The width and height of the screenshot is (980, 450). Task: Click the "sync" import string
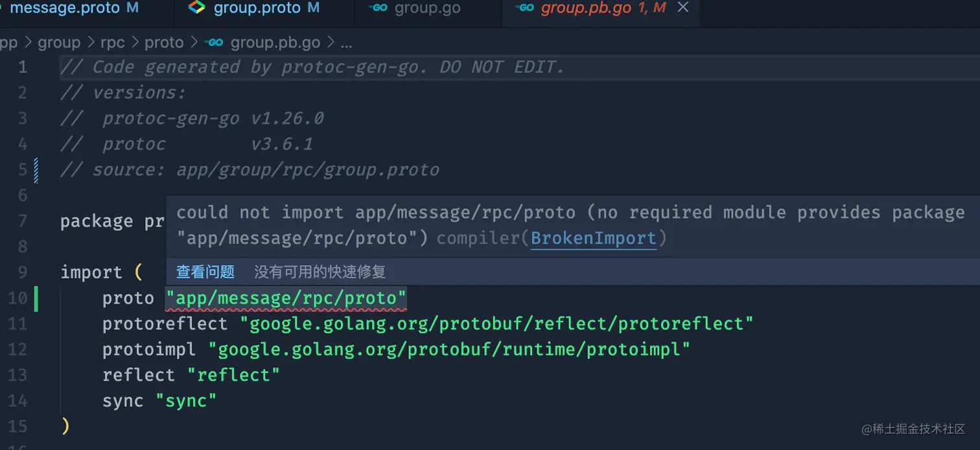186,401
